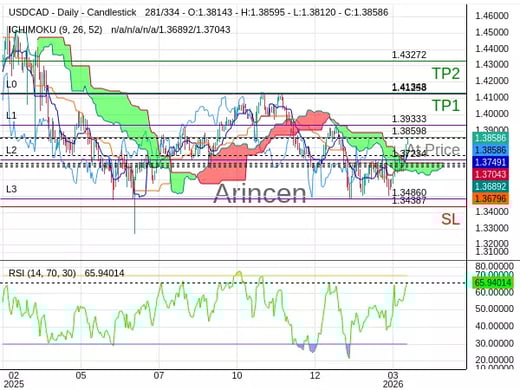Click the ICHIMOKU (9, 26, 52) indicator label
Image resolution: width=520 pixels, height=390 pixels.
click(55, 30)
